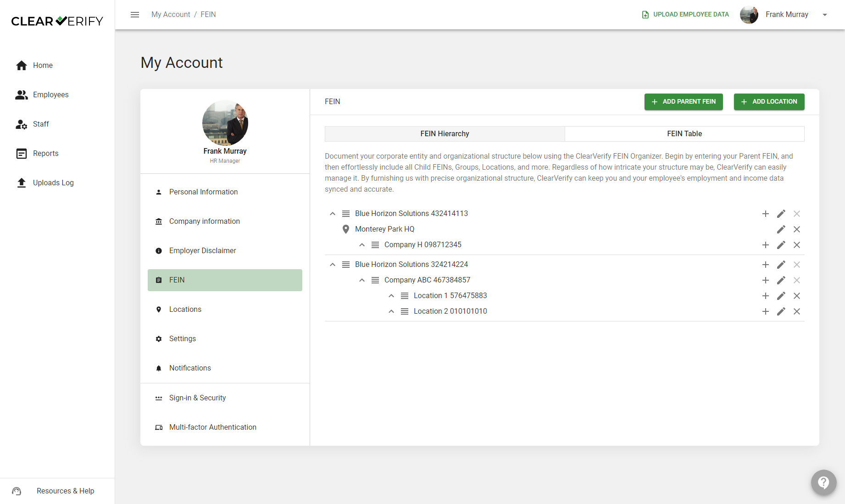The height and width of the screenshot is (504, 845).
Task: Collapse Blue Horizon Solutions 324214224
Action: pos(333,265)
